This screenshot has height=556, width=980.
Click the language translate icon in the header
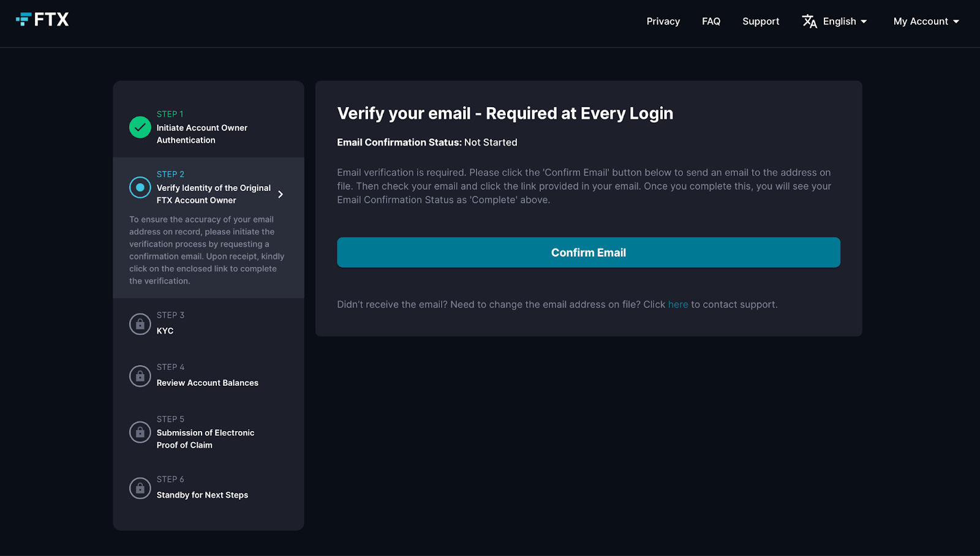[809, 21]
